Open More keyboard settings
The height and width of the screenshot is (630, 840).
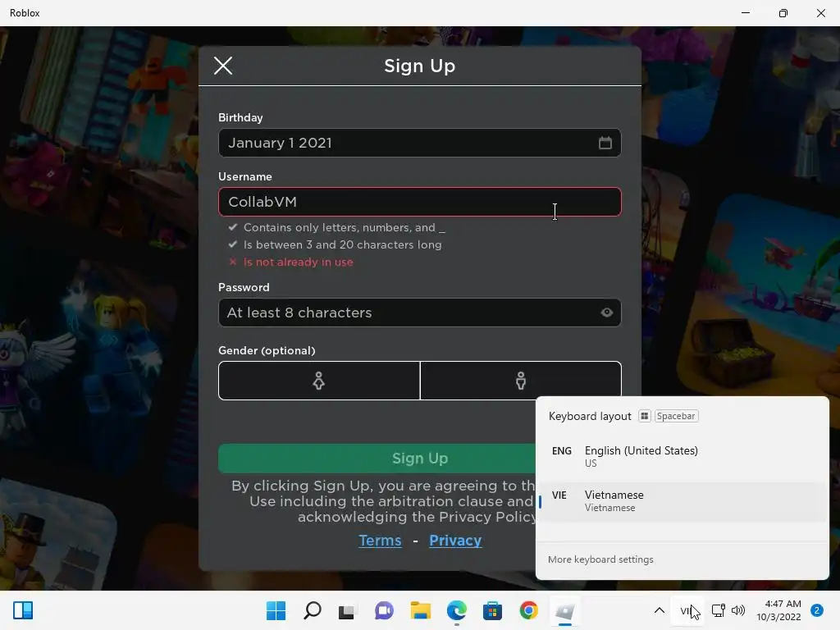pyautogui.click(x=600, y=559)
